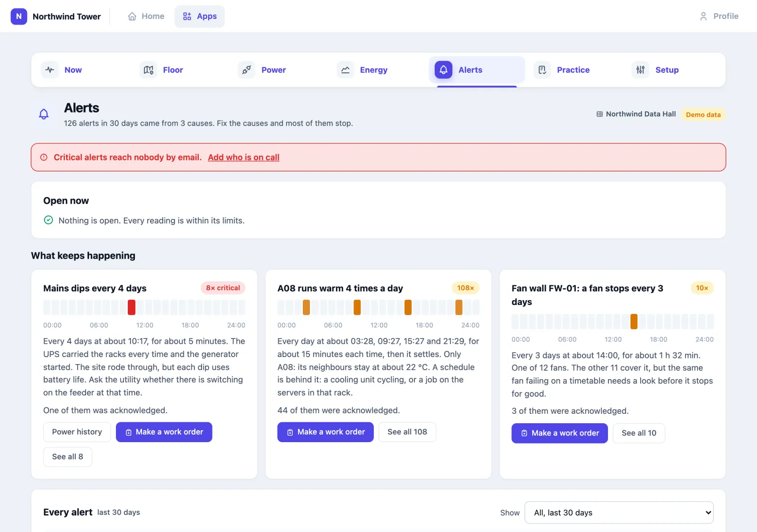Click the Northwind Tower N logo icon
The width and height of the screenshot is (757, 532).
pos(19,16)
